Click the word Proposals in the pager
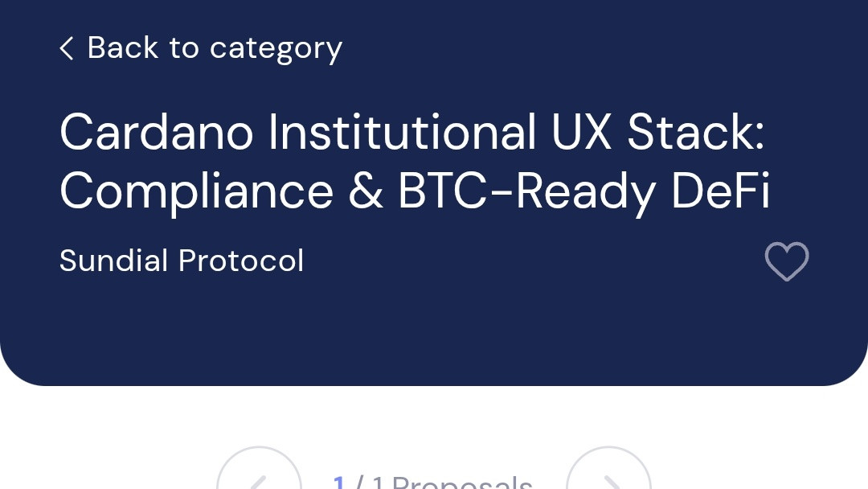Image resolution: width=868 pixels, height=489 pixels. pos(462,481)
